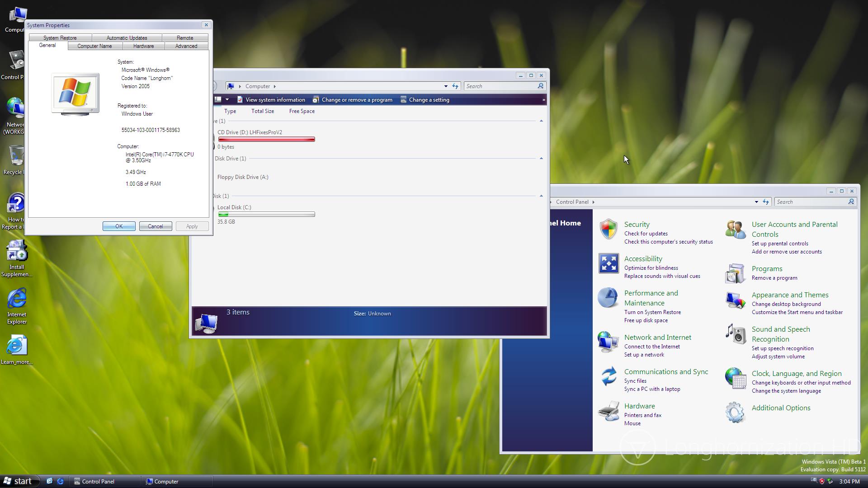Expand the Control Panel address dropdown

pyautogui.click(x=756, y=202)
